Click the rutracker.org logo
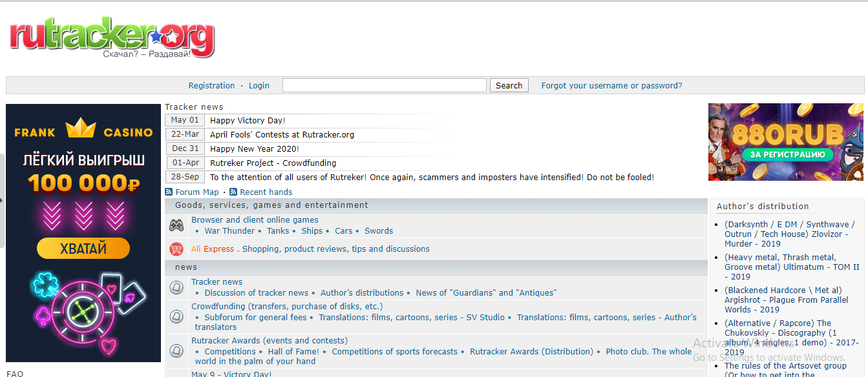The width and height of the screenshot is (868, 377). point(112,37)
